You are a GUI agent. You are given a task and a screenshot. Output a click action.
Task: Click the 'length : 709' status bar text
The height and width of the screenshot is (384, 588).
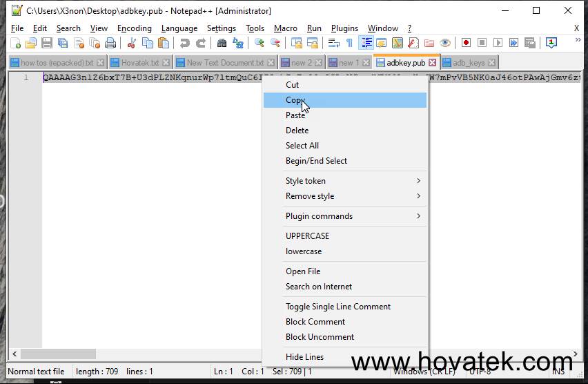97,372
